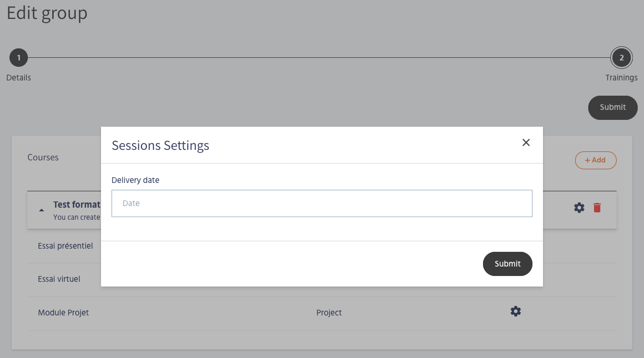Collapse the Test format course triangle

[42, 209]
